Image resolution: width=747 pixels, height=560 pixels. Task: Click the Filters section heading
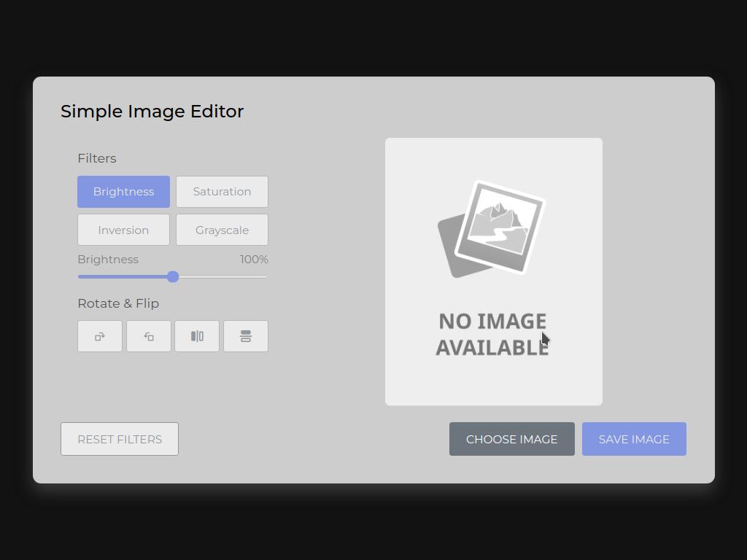click(97, 158)
